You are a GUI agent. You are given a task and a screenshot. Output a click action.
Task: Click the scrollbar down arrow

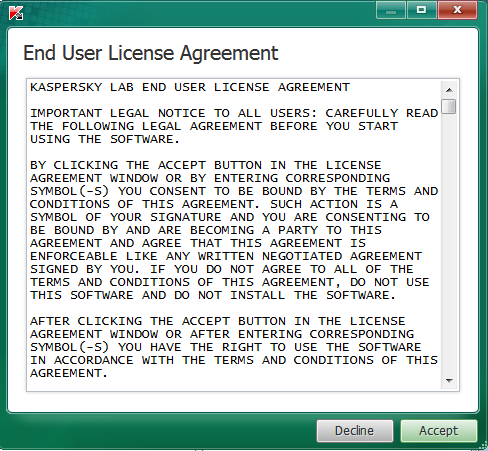point(449,381)
